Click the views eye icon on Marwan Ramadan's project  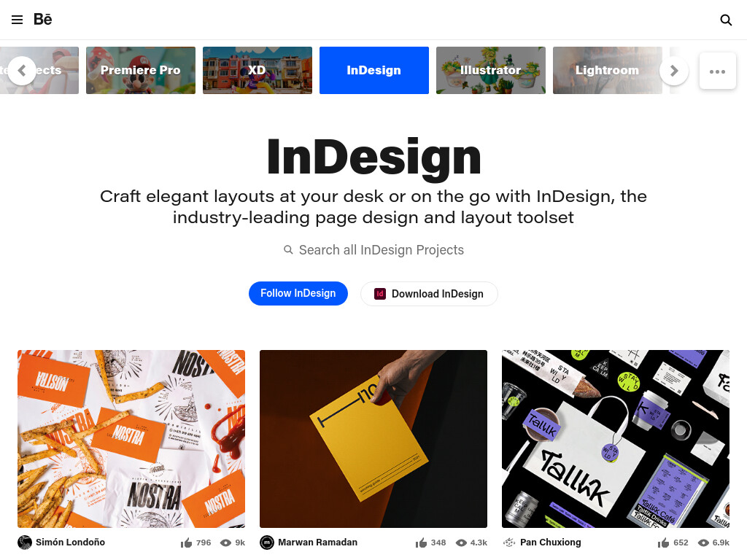pos(461,542)
